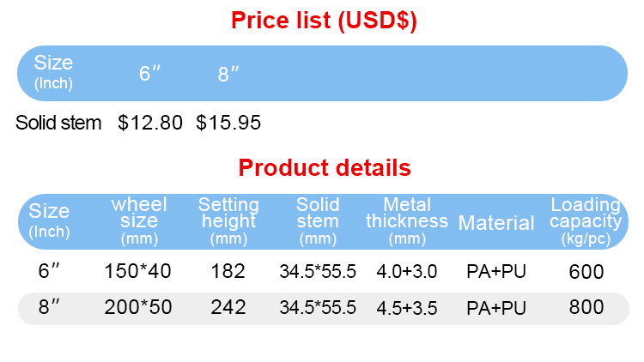Select the 4.5+3.5 metal thickness value

(407, 307)
